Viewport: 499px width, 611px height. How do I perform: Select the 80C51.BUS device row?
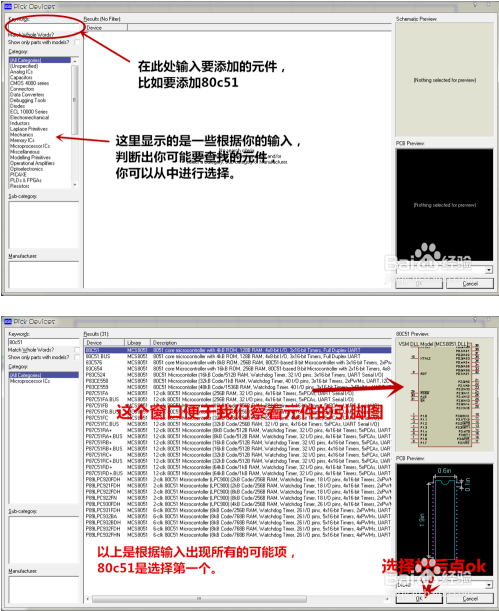tap(238, 356)
